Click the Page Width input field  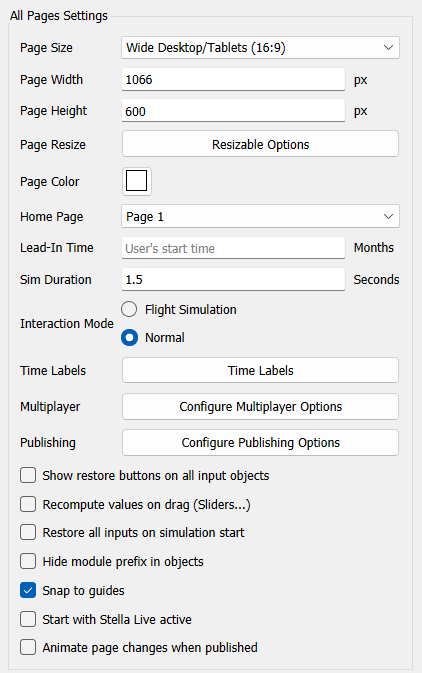click(x=233, y=79)
